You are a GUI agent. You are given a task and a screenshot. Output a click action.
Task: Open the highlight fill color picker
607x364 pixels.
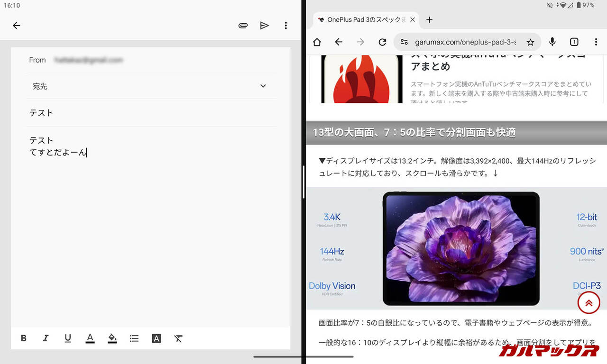[x=112, y=338]
